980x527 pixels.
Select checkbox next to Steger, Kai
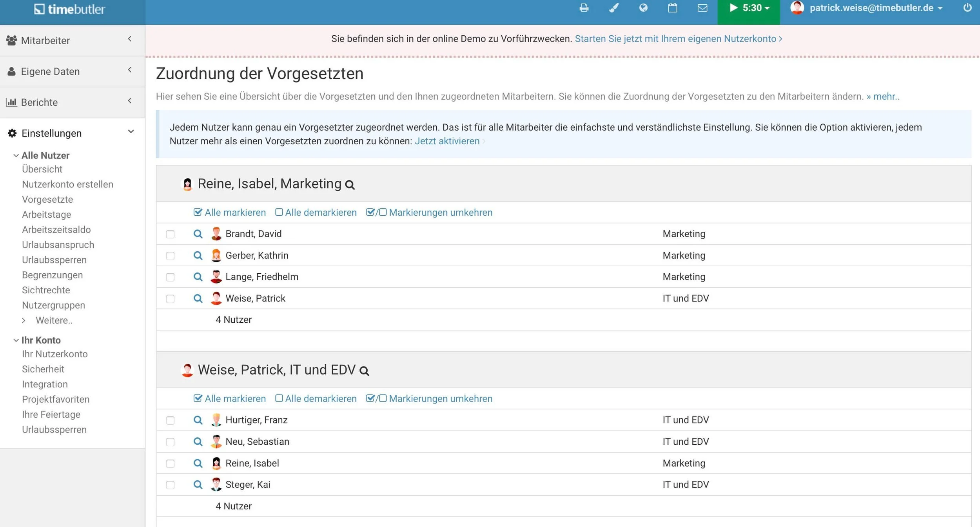point(170,485)
